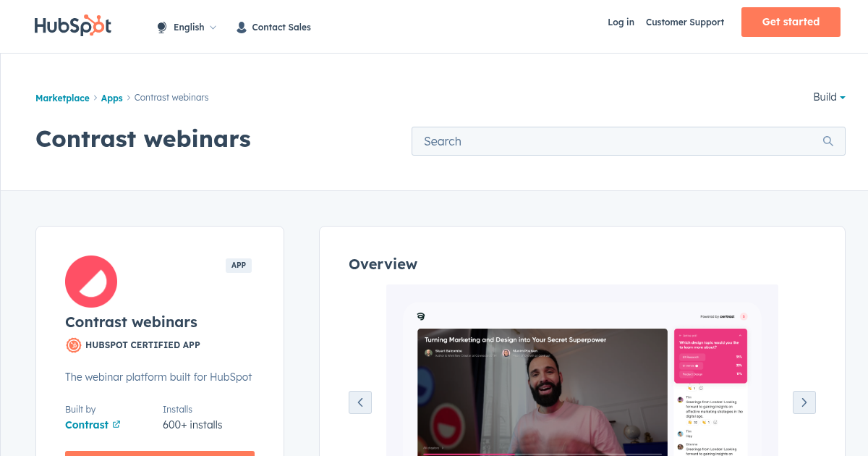Expand the English language chevron
This screenshot has height=456, width=868.
click(x=213, y=28)
